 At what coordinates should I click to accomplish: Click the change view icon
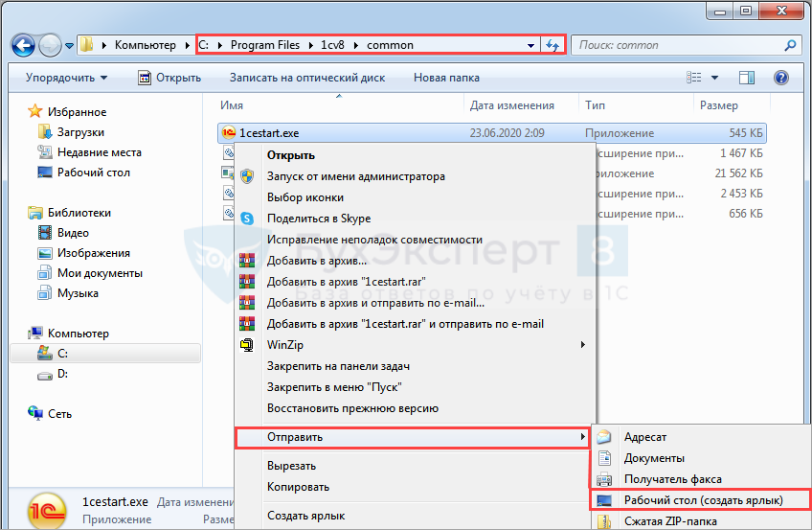tap(694, 78)
